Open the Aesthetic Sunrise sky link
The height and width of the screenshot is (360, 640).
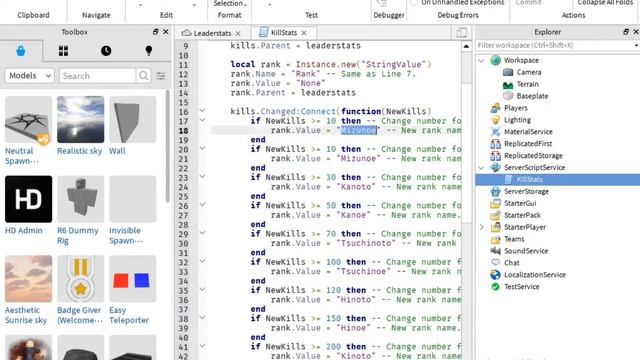click(26, 315)
